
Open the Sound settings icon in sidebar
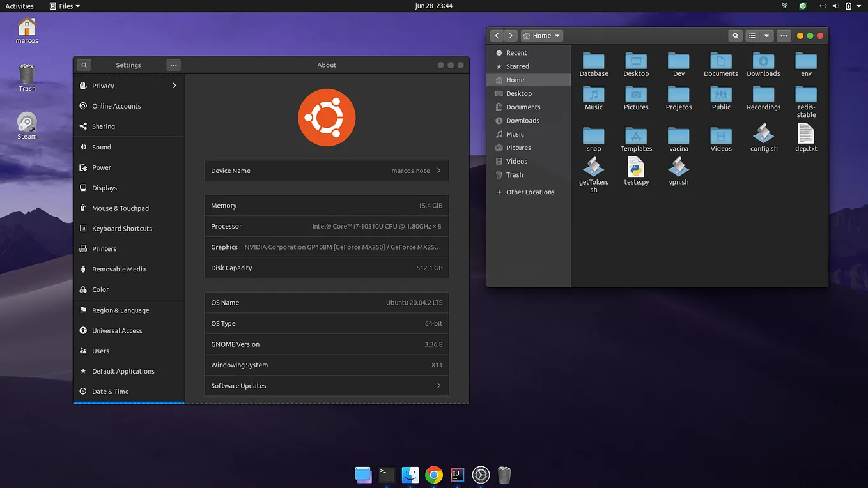click(x=84, y=147)
